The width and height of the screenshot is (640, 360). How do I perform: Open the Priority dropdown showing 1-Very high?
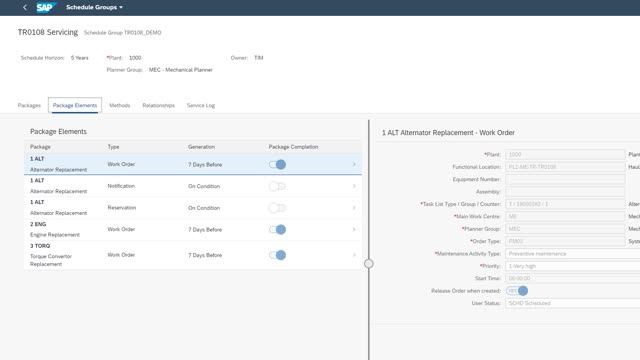click(x=572, y=266)
